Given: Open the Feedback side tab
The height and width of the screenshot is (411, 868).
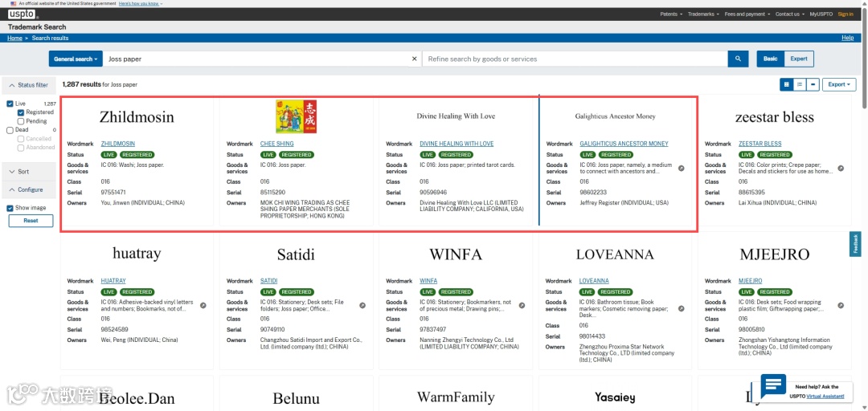Looking at the screenshot, I should pos(855,244).
